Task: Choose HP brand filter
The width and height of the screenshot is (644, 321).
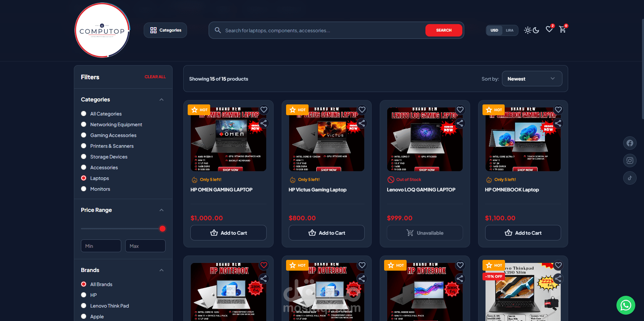Action: [84, 295]
